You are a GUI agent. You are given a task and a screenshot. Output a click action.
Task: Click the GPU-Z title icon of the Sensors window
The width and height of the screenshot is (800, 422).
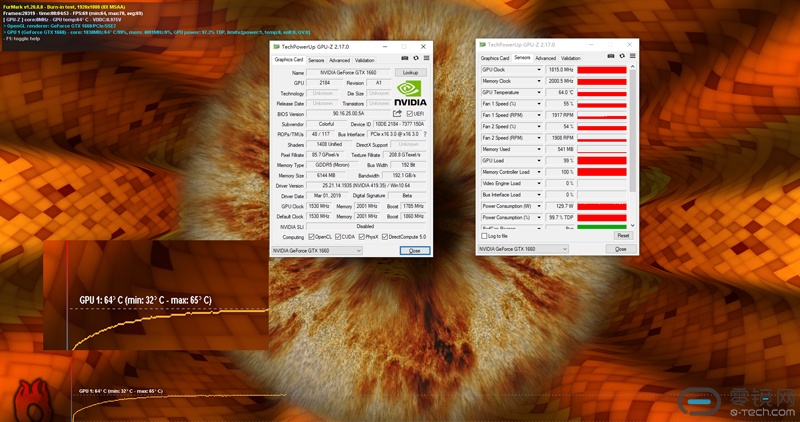(483, 45)
